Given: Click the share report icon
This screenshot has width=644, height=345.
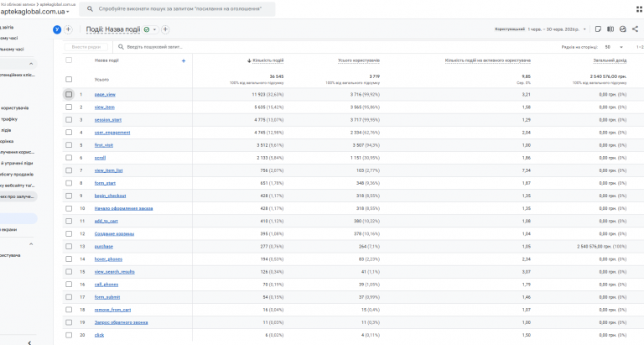Looking at the screenshot, I should (635, 29).
